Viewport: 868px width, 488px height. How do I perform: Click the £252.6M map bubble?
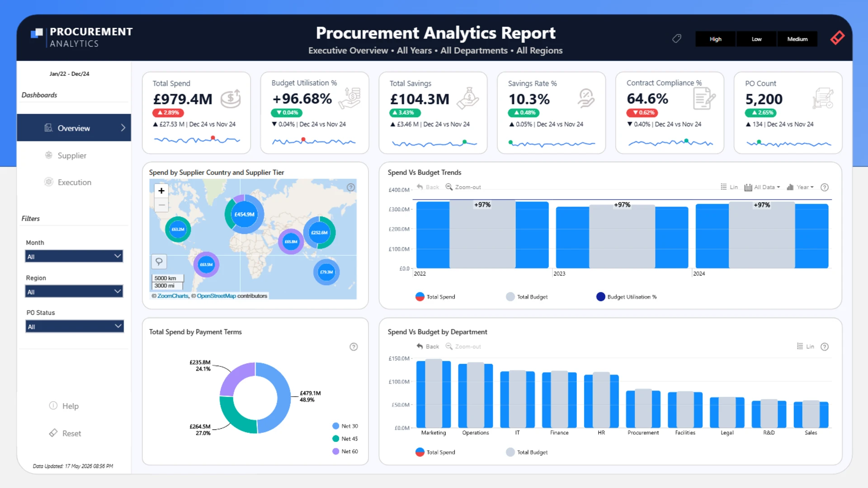[x=319, y=232]
